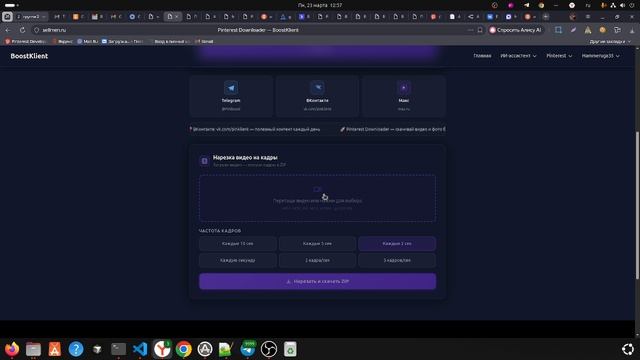Switch to Yandex Browser in dock

click(x=162, y=349)
